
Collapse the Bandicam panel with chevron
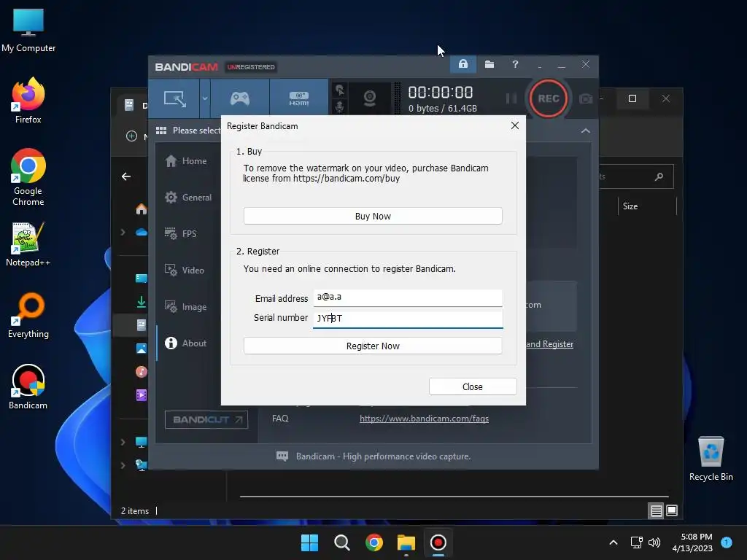click(586, 131)
